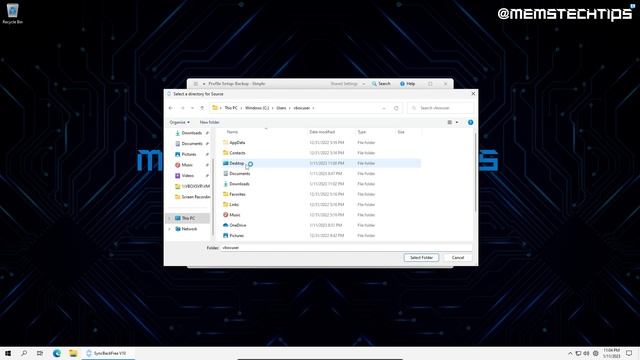Select the OneDrive folder in file list
Viewport: 640px width, 360px height.
click(238, 225)
